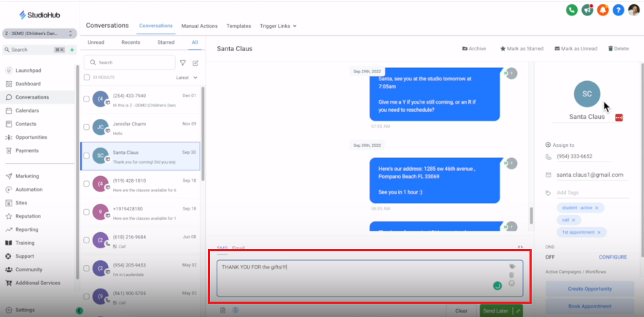Image resolution: width=644 pixels, height=317 pixels.
Task: Switch message type to Email tab
Action: click(x=238, y=248)
